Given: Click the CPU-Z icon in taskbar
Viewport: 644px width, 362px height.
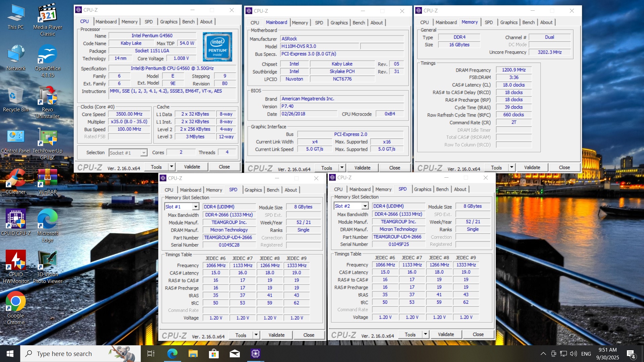Looking at the screenshot, I should [256, 353].
